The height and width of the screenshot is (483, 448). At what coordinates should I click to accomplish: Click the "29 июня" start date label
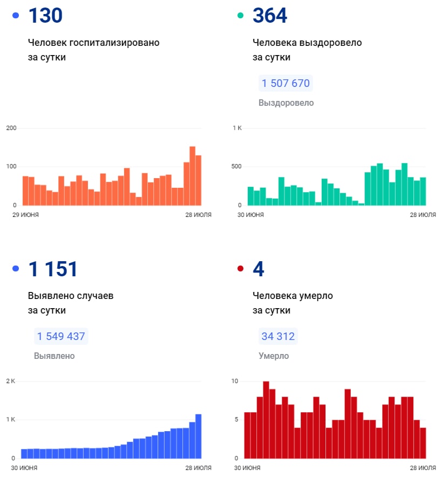click(25, 215)
